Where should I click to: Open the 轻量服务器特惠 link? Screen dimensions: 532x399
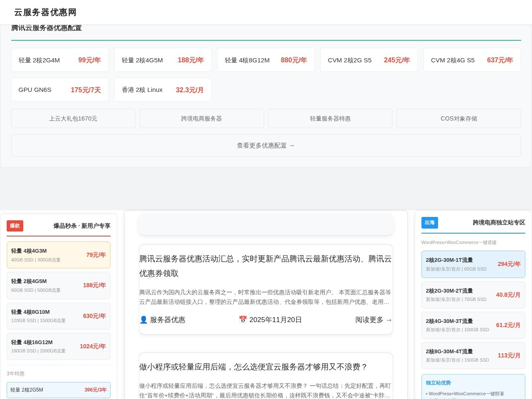point(330,118)
